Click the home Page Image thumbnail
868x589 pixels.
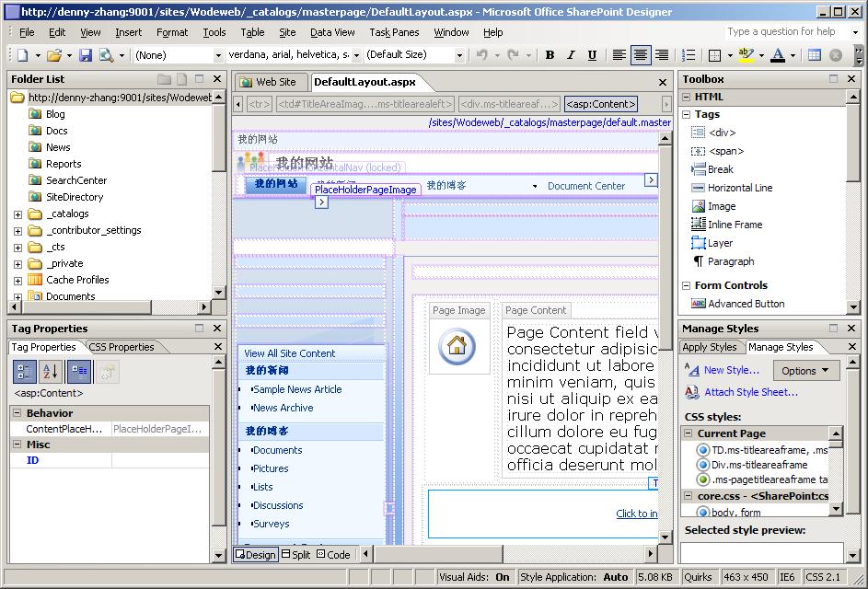click(x=457, y=346)
